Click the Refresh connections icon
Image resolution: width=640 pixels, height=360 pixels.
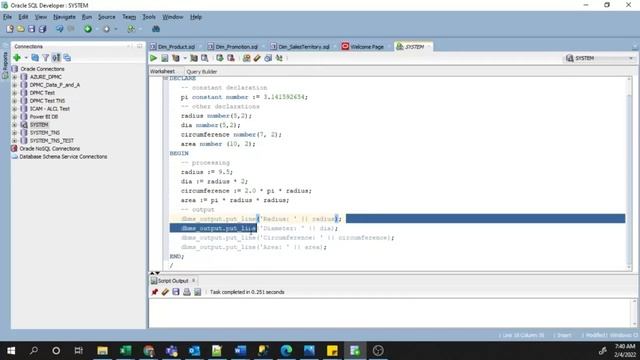[35, 58]
